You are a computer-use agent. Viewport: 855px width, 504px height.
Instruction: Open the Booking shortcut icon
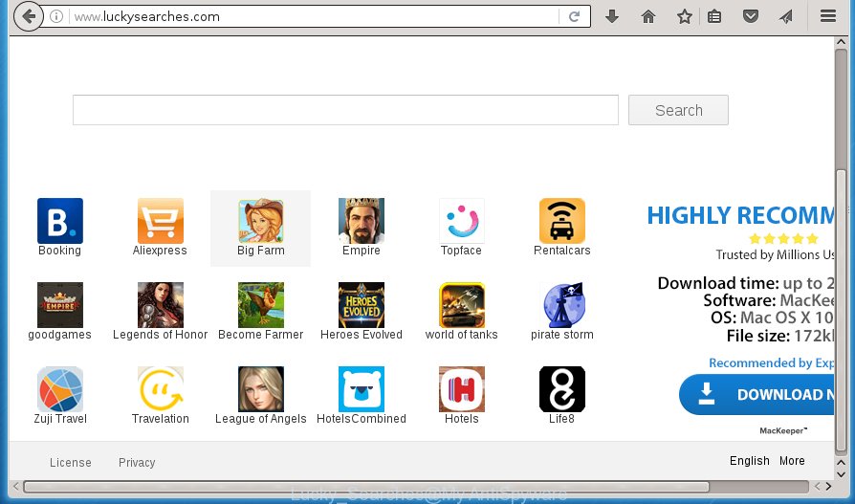coord(60,221)
